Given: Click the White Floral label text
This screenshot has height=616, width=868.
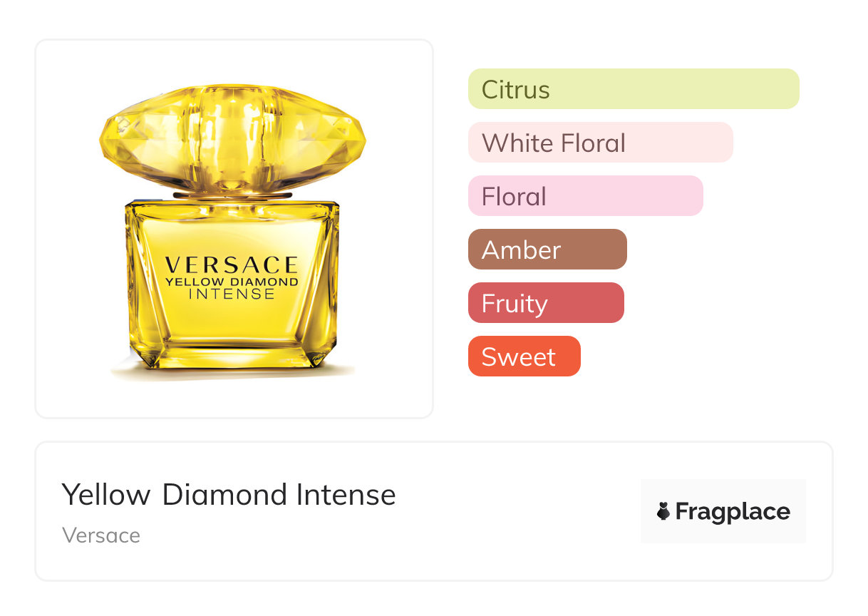Looking at the screenshot, I should 553,143.
